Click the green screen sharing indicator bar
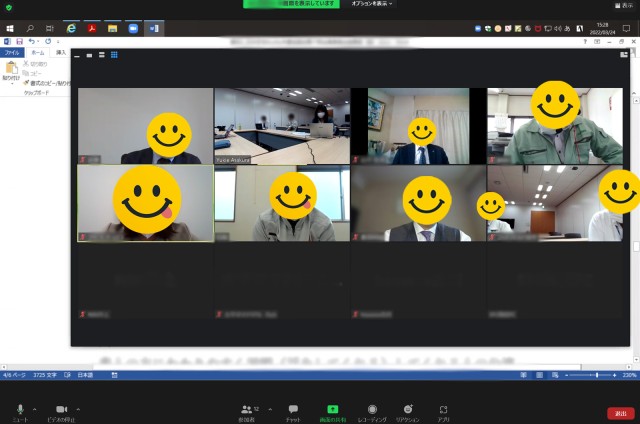This screenshot has height=424, width=640. (x=291, y=4)
